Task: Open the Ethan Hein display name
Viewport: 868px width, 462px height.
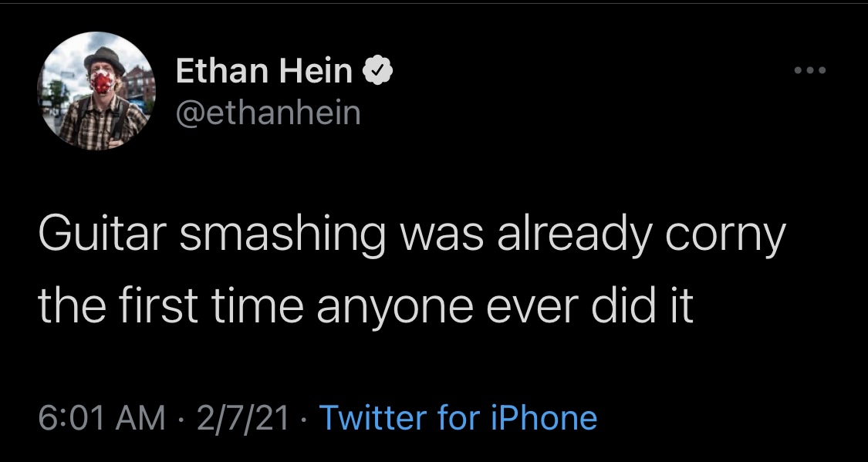Action: 264,71
